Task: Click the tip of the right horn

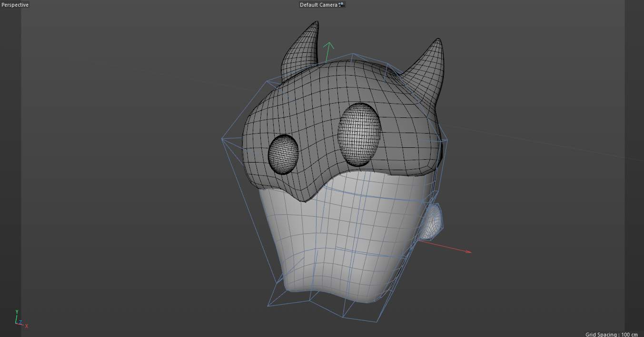Action: tap(439, 40)
